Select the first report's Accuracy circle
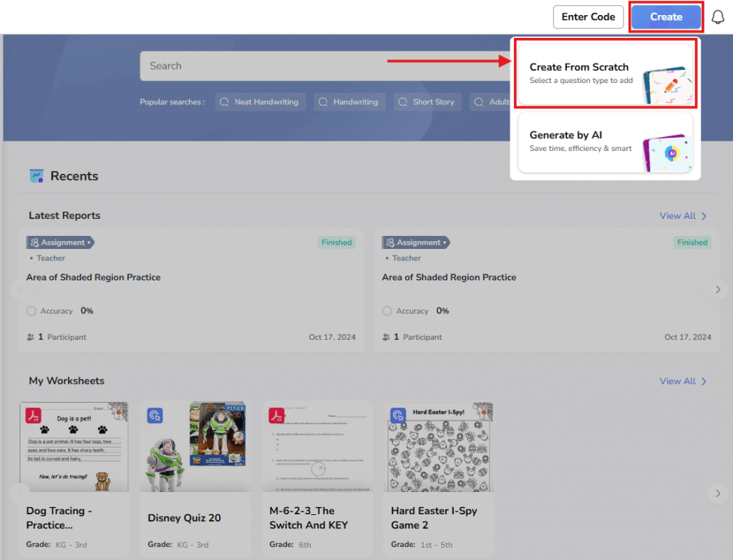 [x=31, y=311]
